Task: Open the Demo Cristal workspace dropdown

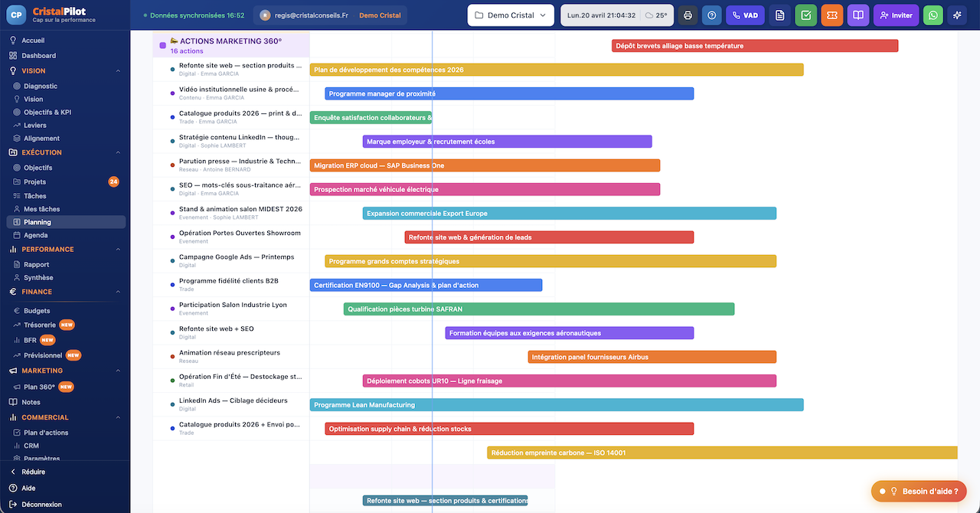Action: (x=510, y=15)
